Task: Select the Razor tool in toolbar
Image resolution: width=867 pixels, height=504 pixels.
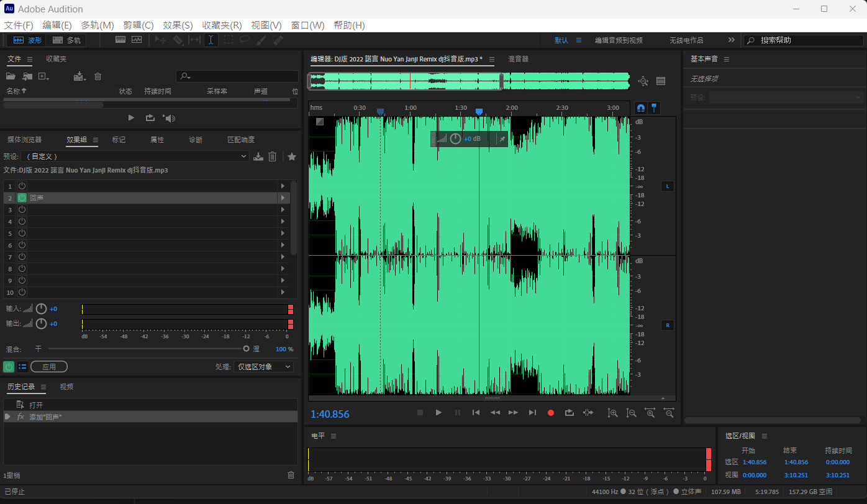Action: (x=178, y=40)
